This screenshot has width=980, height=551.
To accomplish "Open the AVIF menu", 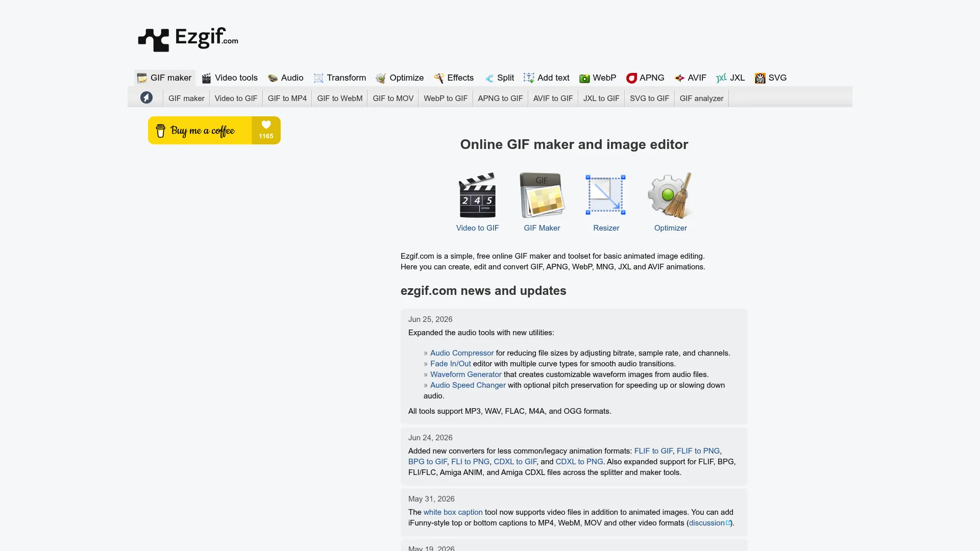I will click(x=691, y=78).
